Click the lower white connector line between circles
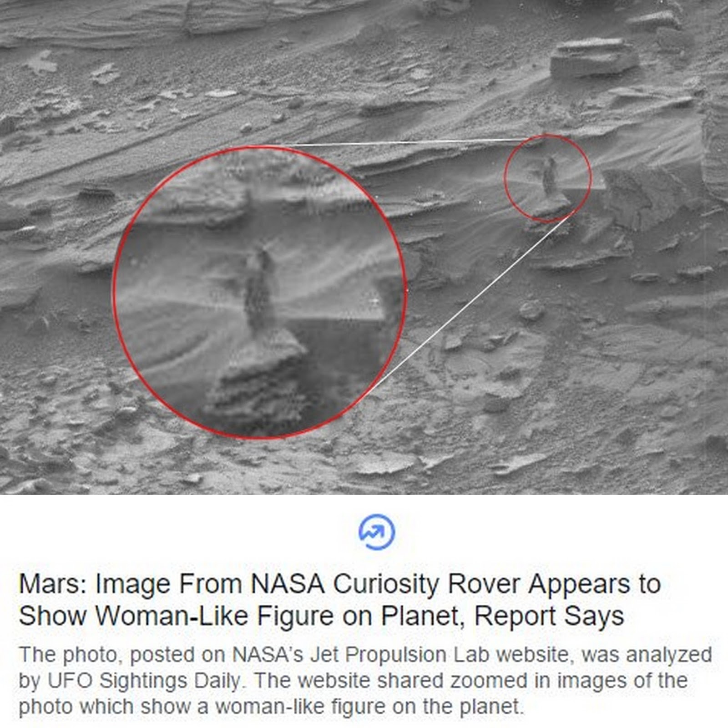728x728 pixels. pyautogui.click(x=469, y=304)
